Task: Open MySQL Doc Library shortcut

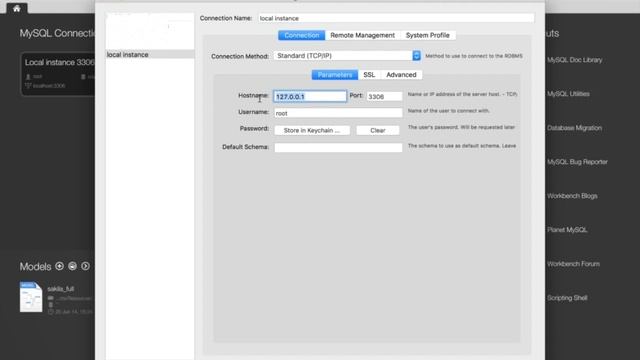Action: 574,60
